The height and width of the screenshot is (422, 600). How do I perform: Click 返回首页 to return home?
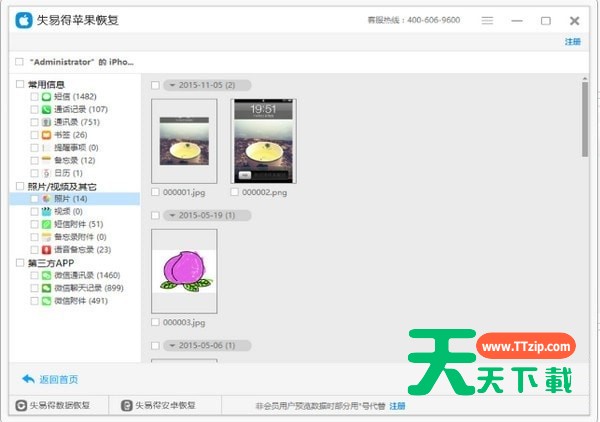click(50, 379)
